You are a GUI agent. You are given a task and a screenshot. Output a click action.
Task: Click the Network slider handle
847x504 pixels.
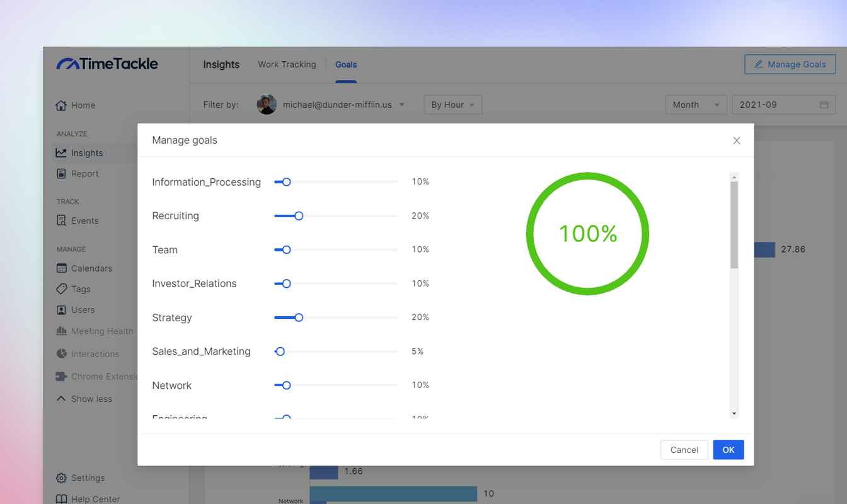click(286, 385)
